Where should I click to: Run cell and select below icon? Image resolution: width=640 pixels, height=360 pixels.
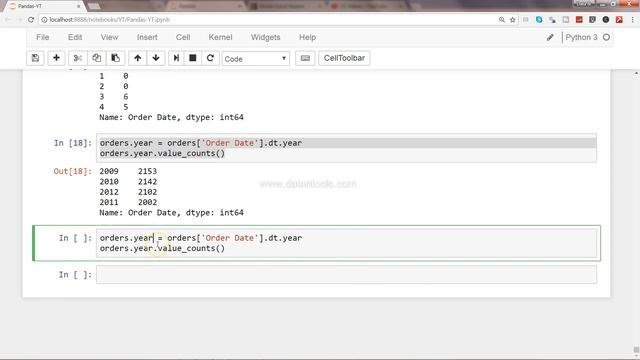176,58
